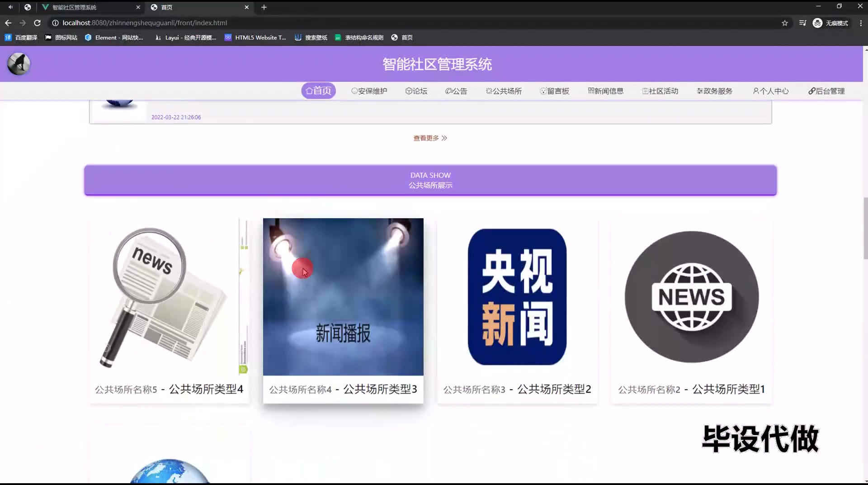Open 安保维护 navigation item
This screenshot has width=868, height=485.
click(369, 91)
